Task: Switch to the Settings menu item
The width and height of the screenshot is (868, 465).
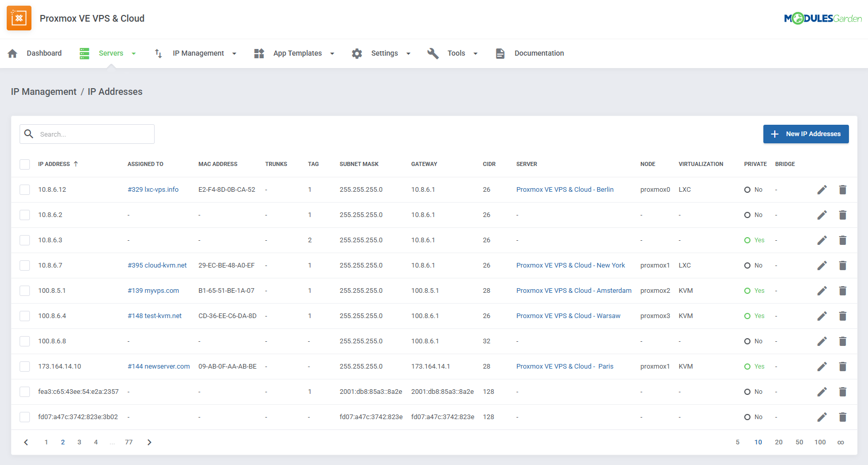Action: 385,53
